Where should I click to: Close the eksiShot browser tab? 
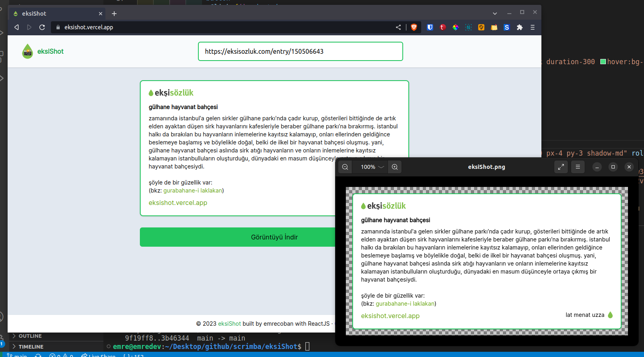coord(101,14)
